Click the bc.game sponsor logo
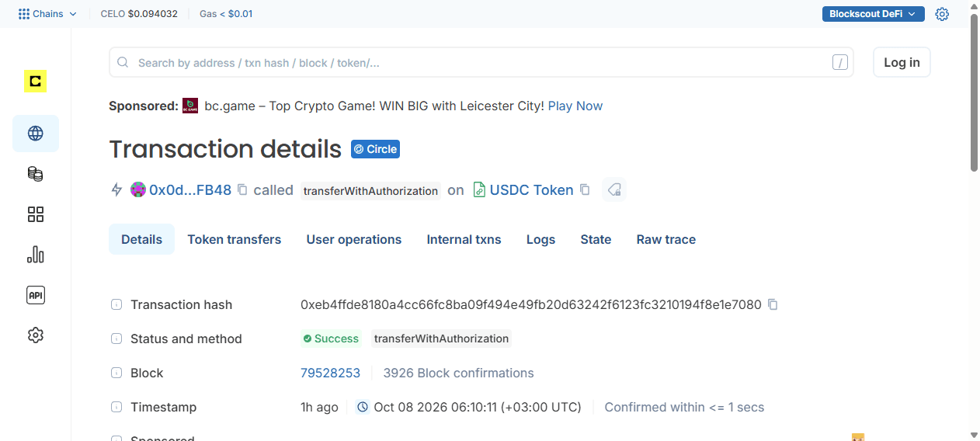 coord(190,106)
